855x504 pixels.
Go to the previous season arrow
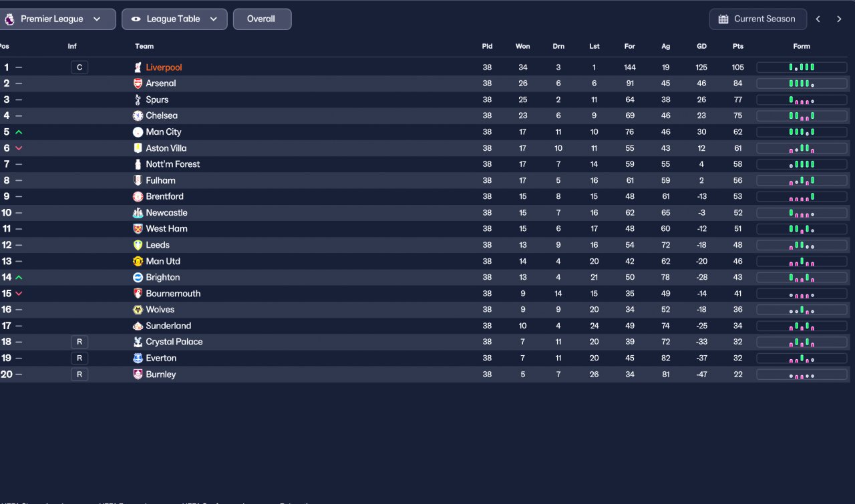coord(818,19)
